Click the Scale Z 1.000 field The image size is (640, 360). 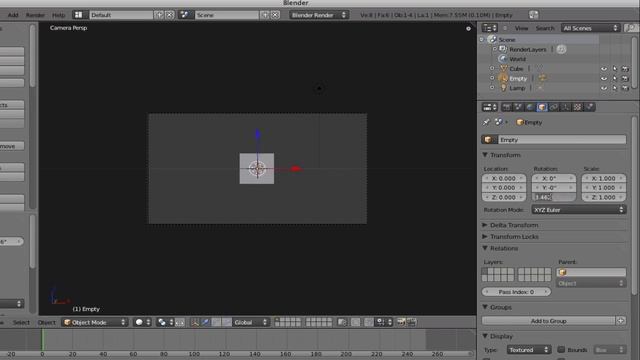click(604, 197)
